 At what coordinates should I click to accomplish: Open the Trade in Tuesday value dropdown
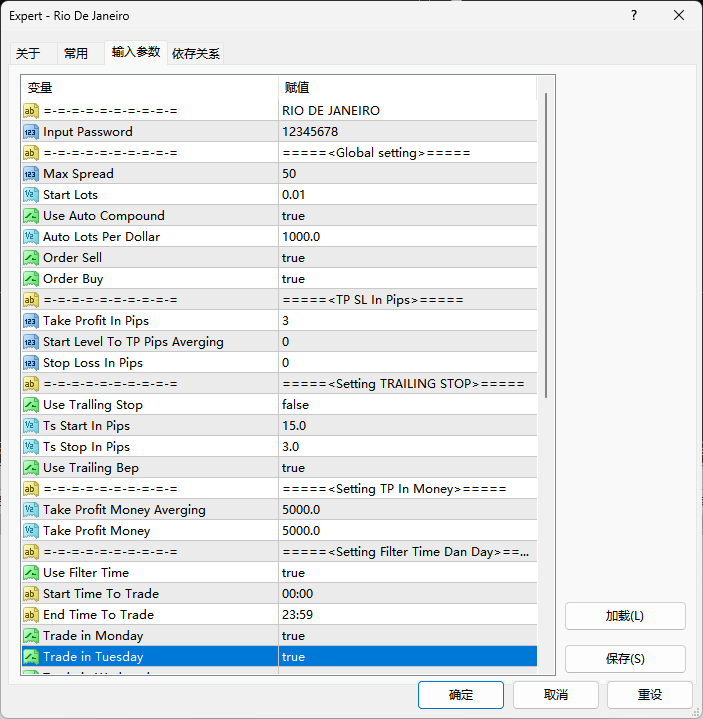407,657
